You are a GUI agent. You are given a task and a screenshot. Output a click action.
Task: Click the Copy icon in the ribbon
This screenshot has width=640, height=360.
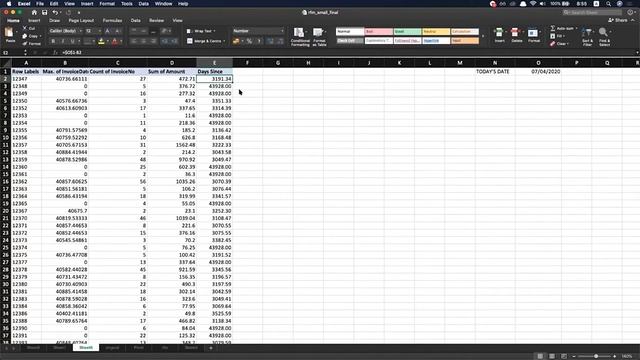point(24,36)
